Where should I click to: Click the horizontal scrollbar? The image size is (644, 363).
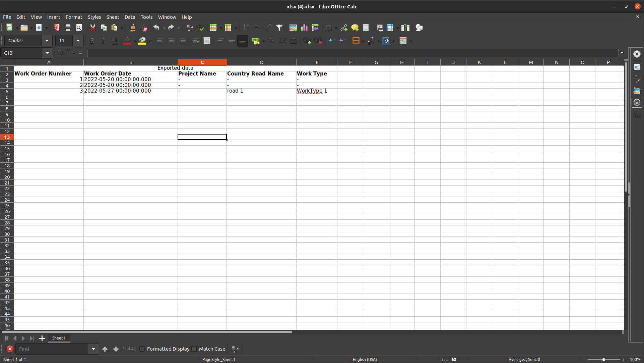[x=146, y=332]
